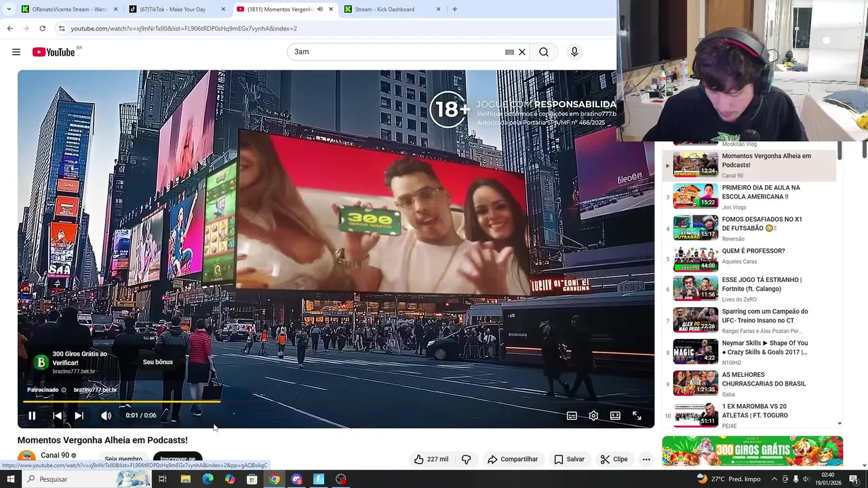Like the video (227 mil)
868x488 pixels.
coord(431,459)
